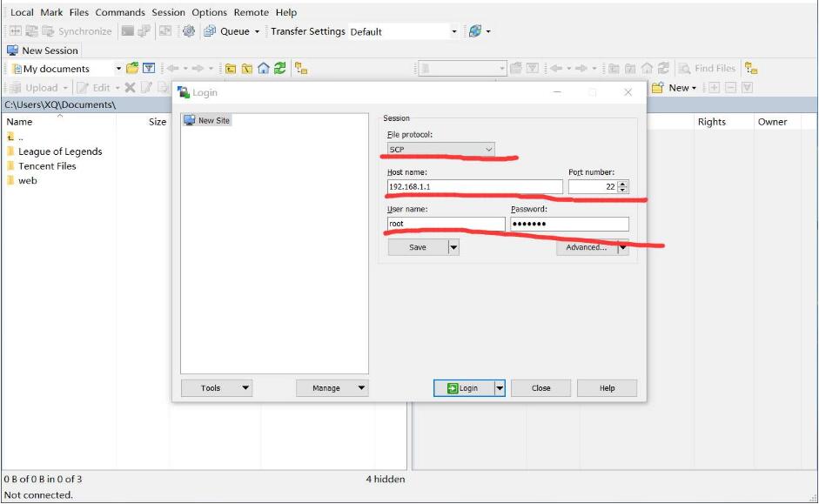This screenshot has width=819, height=504.
Task: Select the web folder
Action: pyautogui.click(x=23, y=181)
